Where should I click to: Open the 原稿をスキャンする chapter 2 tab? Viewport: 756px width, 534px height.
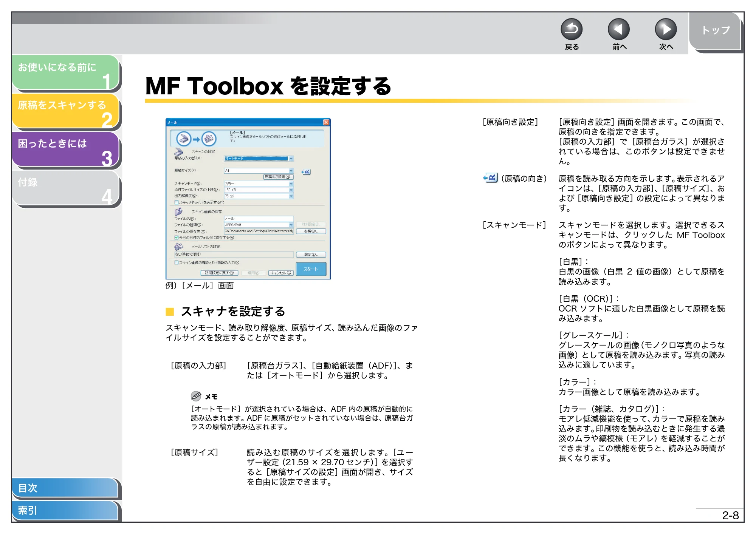point(66,111)
